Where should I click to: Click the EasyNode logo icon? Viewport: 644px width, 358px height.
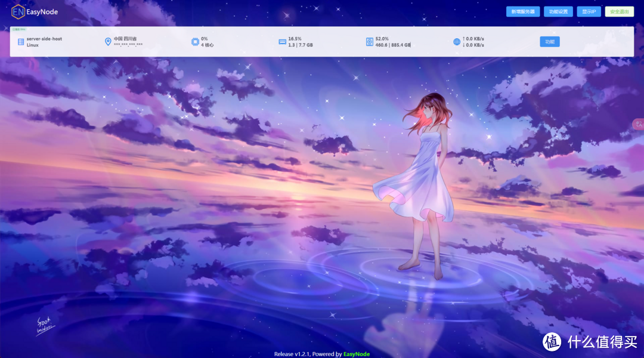18,11
